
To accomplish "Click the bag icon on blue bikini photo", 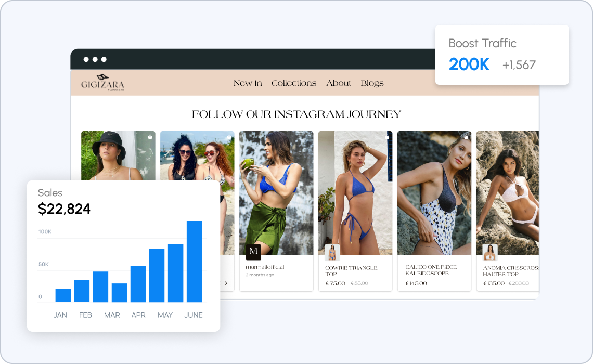I will coord(387,136).
